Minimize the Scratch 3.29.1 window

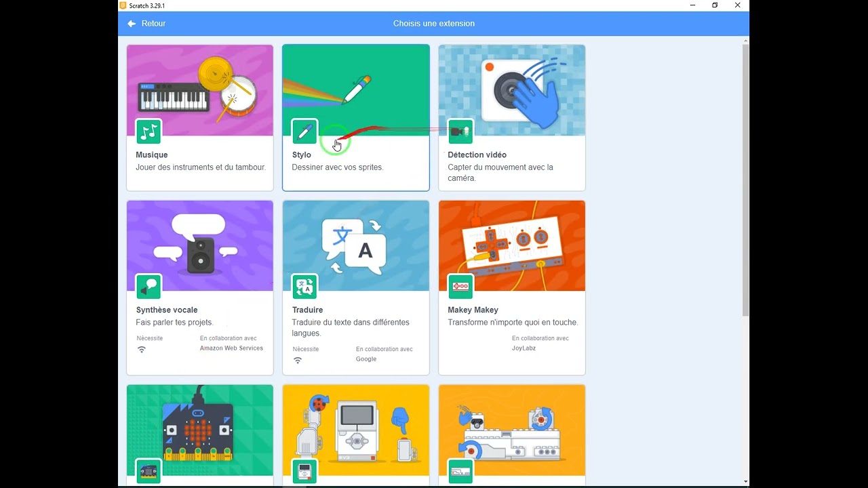click(x=692, y=5)
